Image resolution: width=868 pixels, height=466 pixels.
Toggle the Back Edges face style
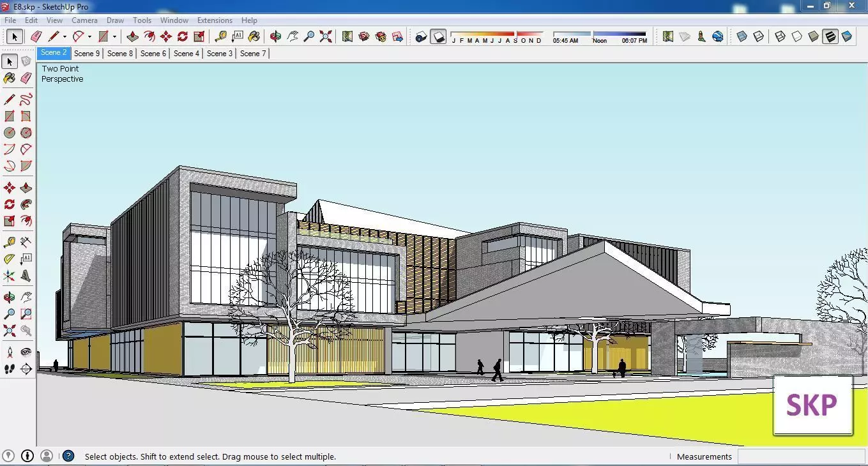(758, 36)
